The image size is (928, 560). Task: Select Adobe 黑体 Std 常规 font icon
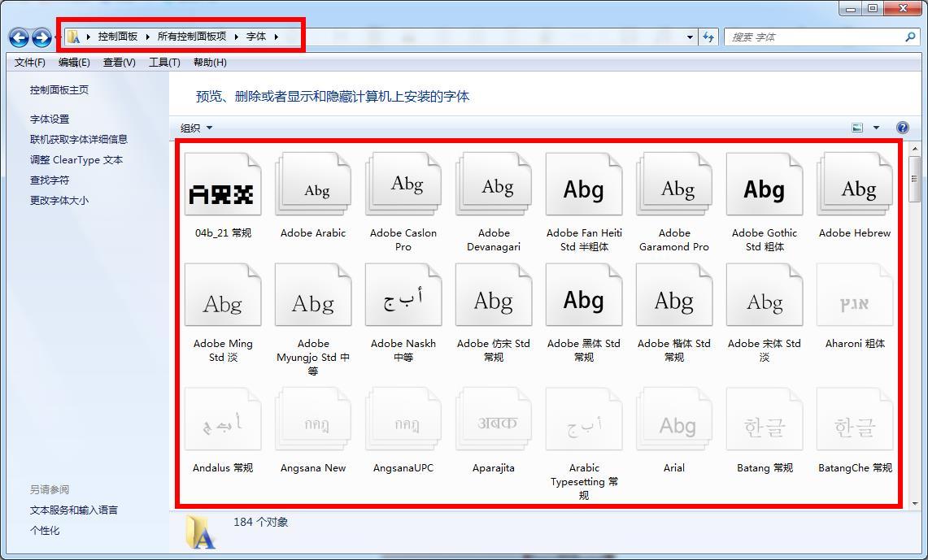click(584, 295)
